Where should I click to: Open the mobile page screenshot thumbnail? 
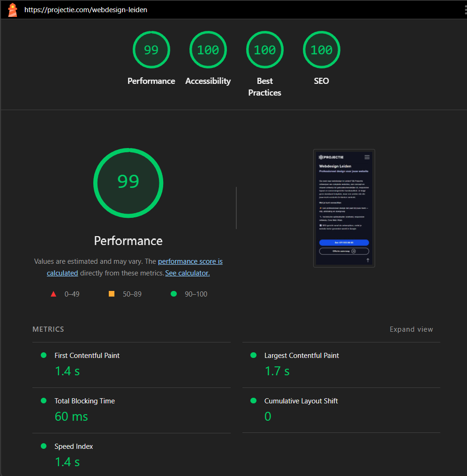click(x=344, y=208)
